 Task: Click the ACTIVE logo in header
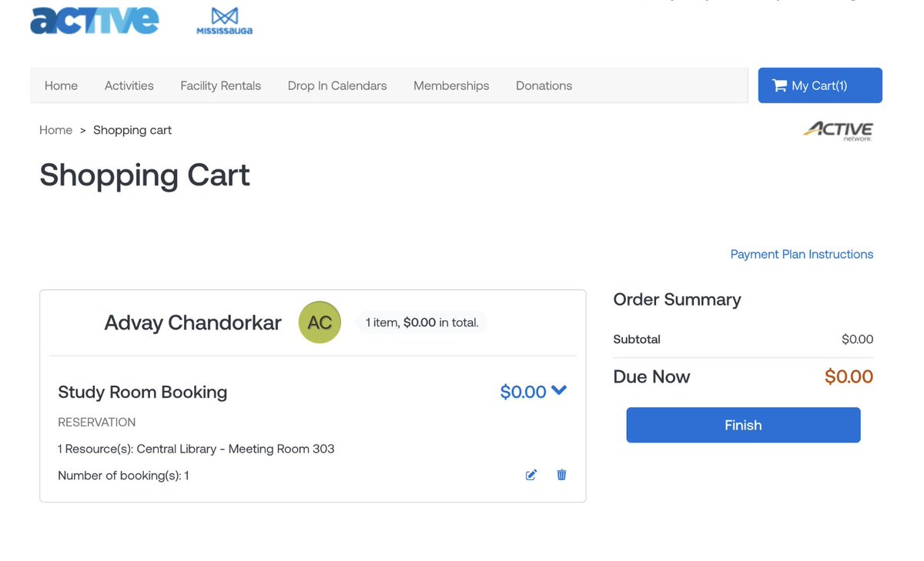click(x=94, y=20)
